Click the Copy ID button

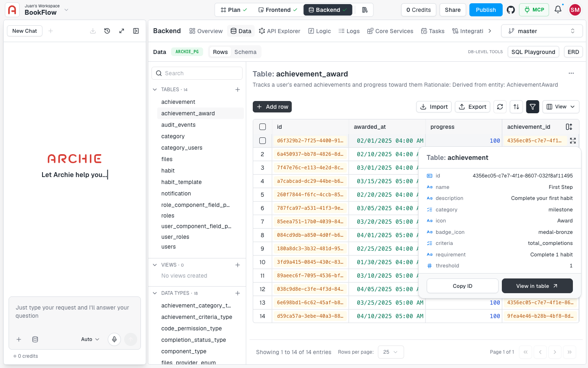pos(462,286)
